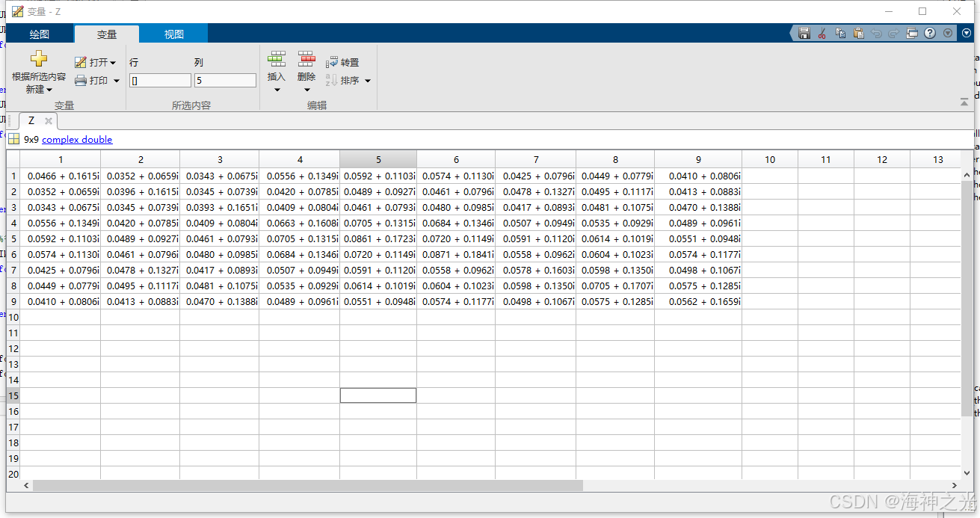This screenshot has height=518, width=980.
Task: Expand the 删除 delete dropdown arrow
Action: 306,90
